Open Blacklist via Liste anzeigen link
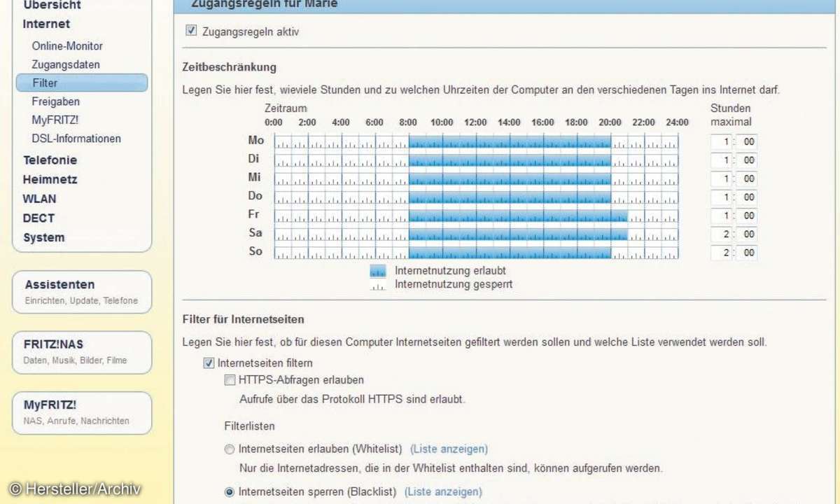The image size is (840, 504). [443, 492]
